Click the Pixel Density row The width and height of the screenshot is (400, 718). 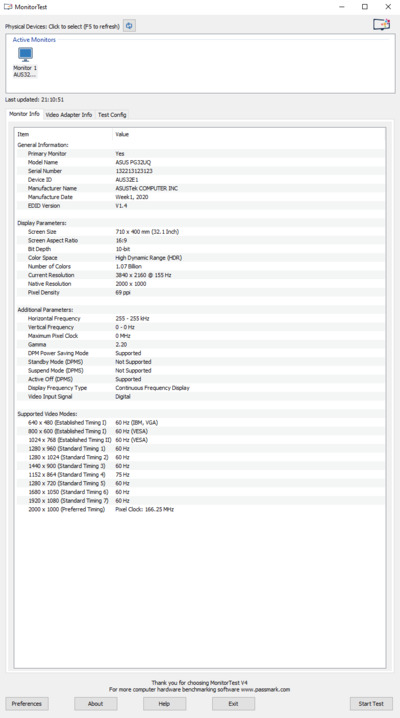tap(200, 292)
